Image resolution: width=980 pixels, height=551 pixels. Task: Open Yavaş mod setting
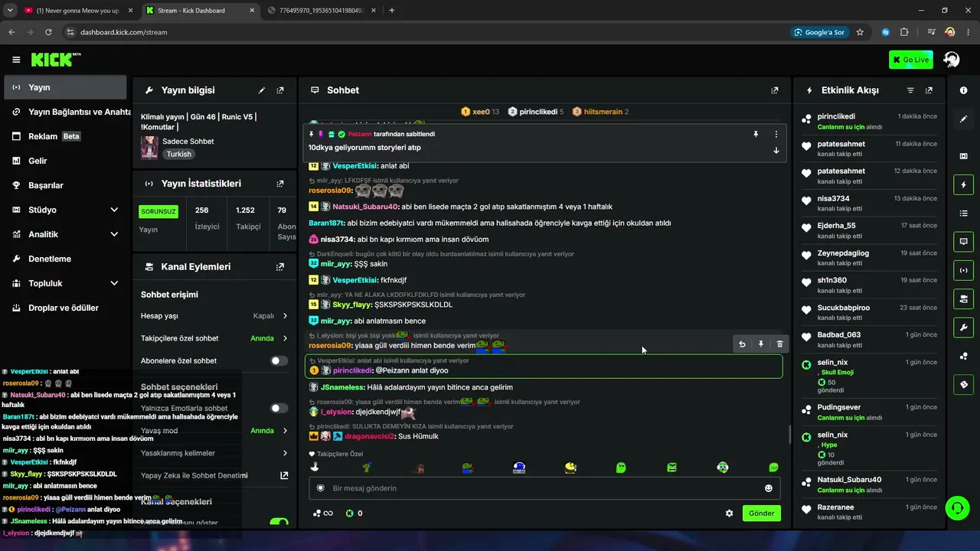214,431
